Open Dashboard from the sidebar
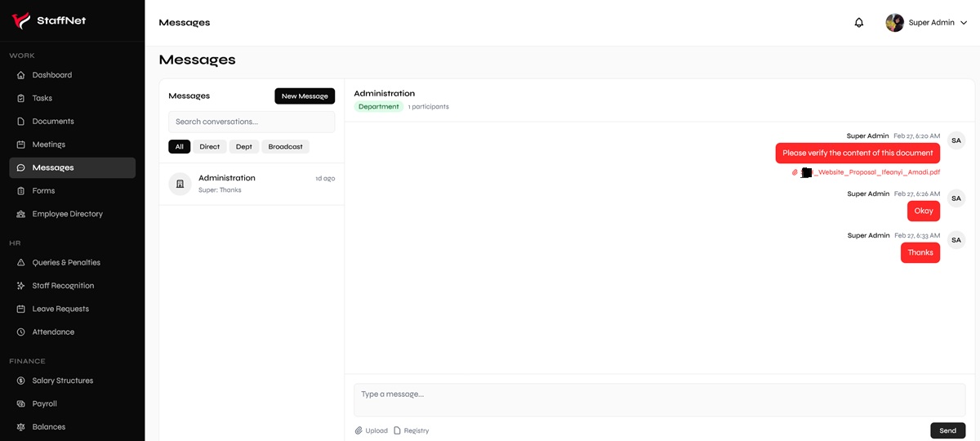Viewport: 980px width, 441px height. point(52,75)
